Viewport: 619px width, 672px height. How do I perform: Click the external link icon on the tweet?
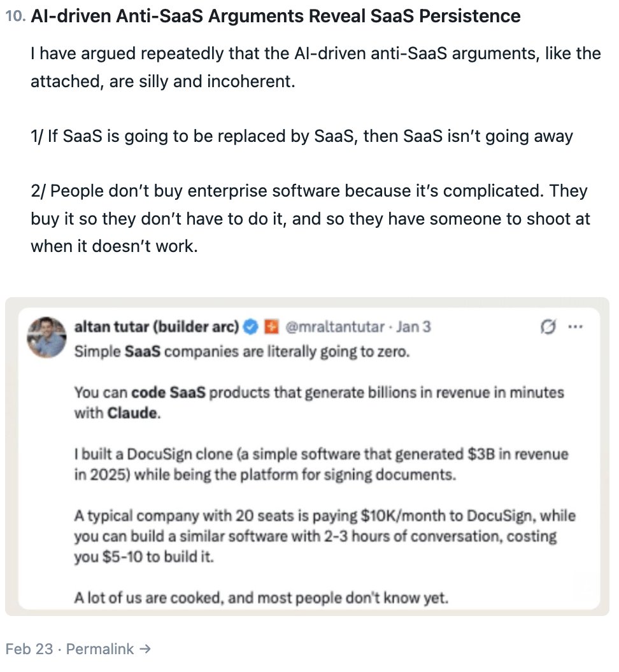click(549, 326)
